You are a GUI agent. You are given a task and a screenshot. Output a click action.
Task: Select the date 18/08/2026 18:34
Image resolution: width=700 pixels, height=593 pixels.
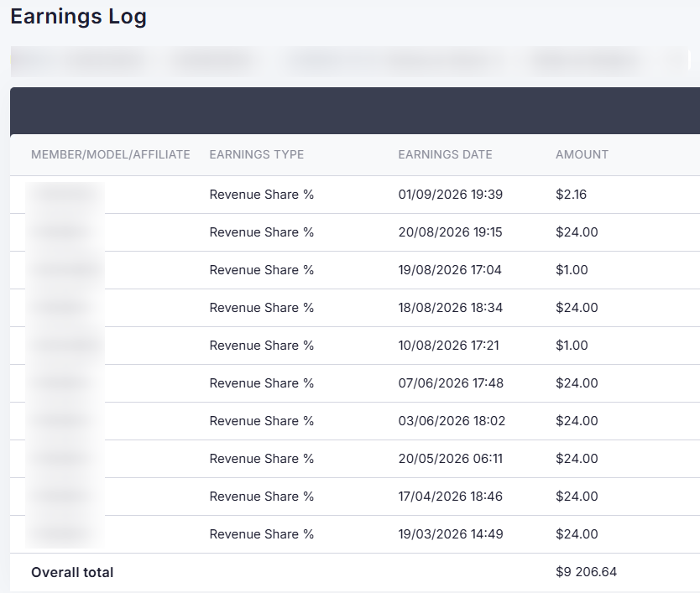point(451,308)
